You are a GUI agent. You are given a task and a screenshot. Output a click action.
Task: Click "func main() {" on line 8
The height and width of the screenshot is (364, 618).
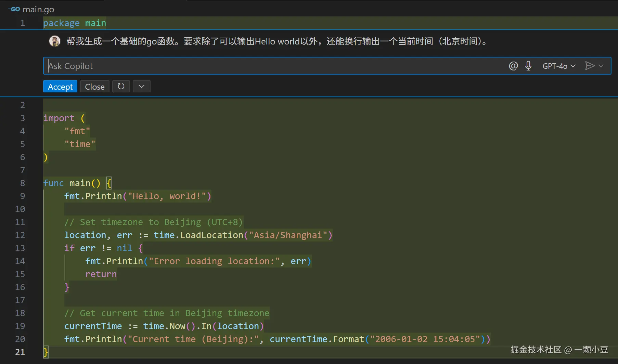click(77, 183)
